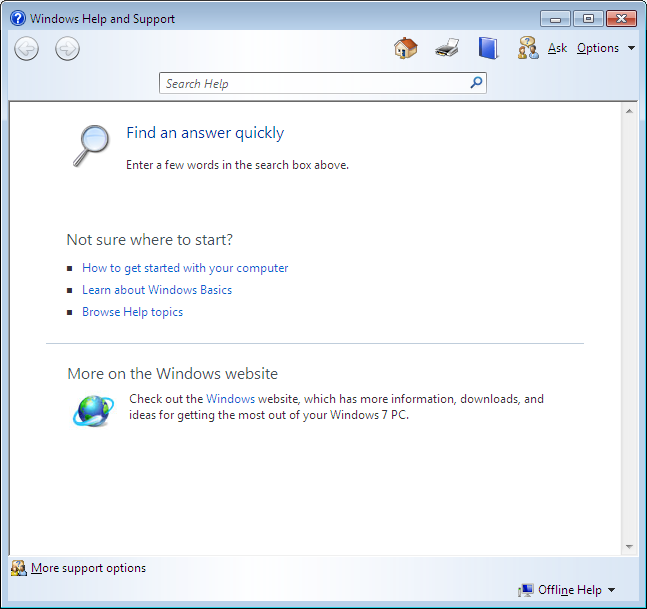
Task: Select the Not sure where to start? heading
Action: click(150, 240)
